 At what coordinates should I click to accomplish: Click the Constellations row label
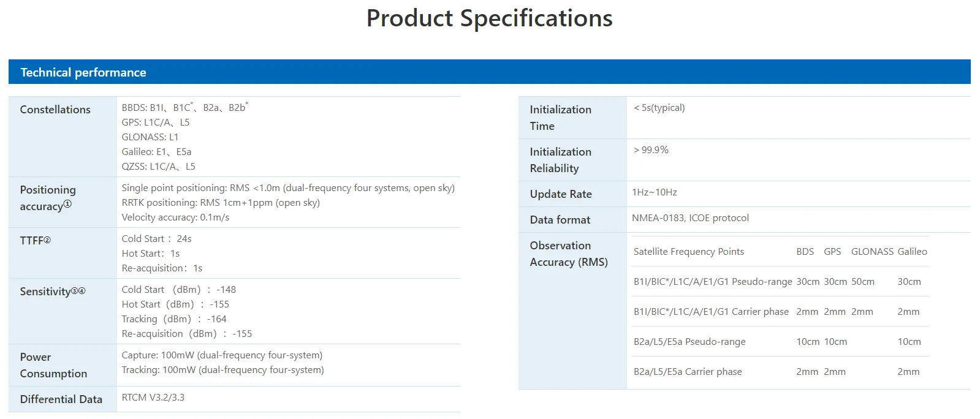55,110
